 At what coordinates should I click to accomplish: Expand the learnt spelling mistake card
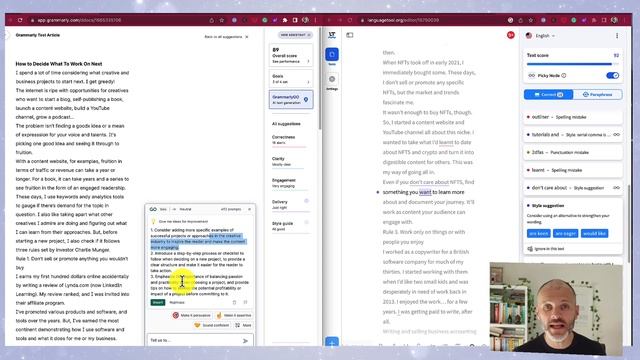pyautogui.click(x=573, y=170)
